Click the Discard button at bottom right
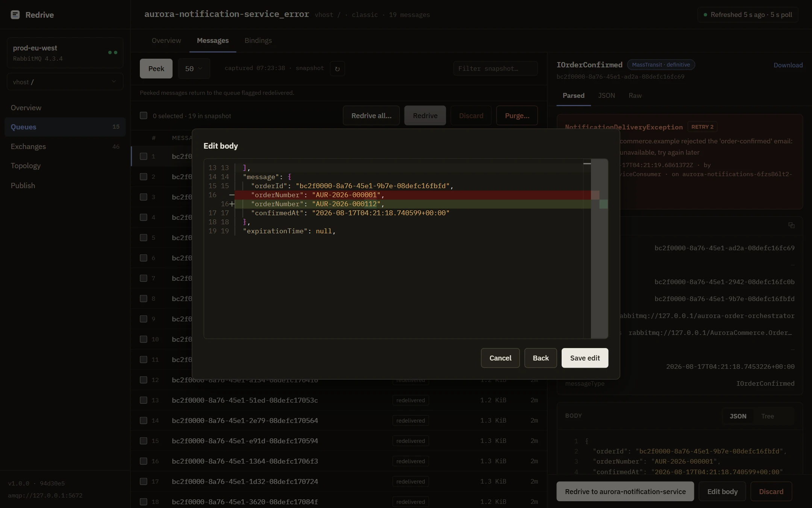The width and height of the screenshot is (812, 508). [x=771, y=491]
